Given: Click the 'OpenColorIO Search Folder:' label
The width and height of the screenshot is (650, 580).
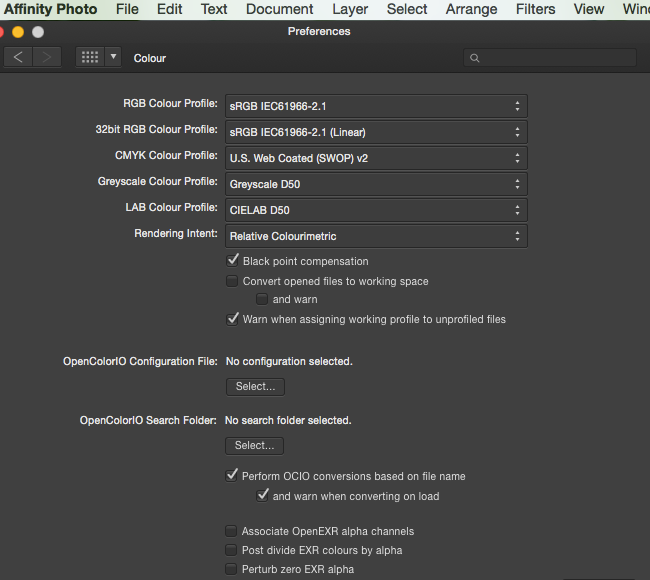Looking at the screenshot, I should click(148, 420).
